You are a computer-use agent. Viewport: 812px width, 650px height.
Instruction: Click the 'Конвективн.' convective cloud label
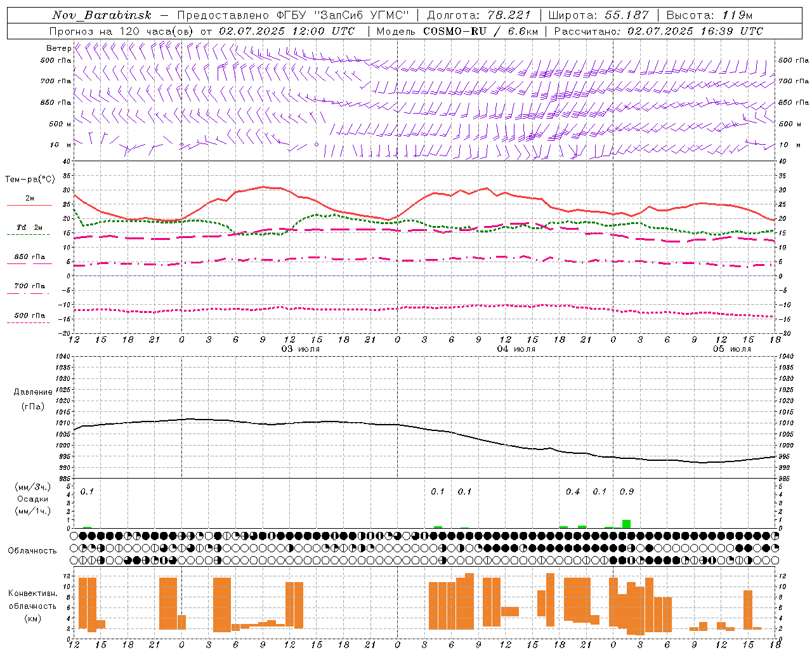click(x=33, y=594)
